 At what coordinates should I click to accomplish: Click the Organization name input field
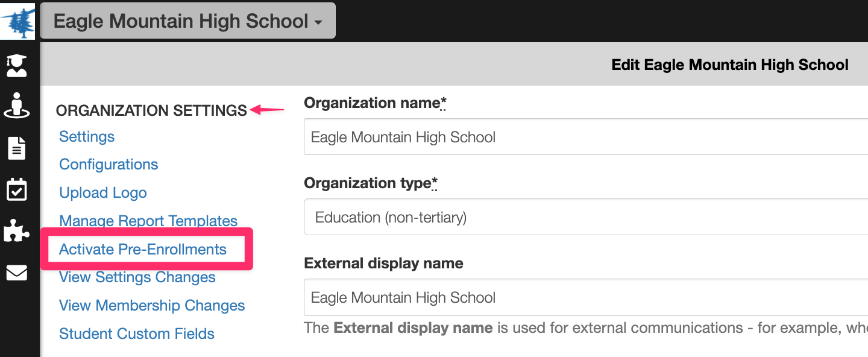[x=586, y=137]
